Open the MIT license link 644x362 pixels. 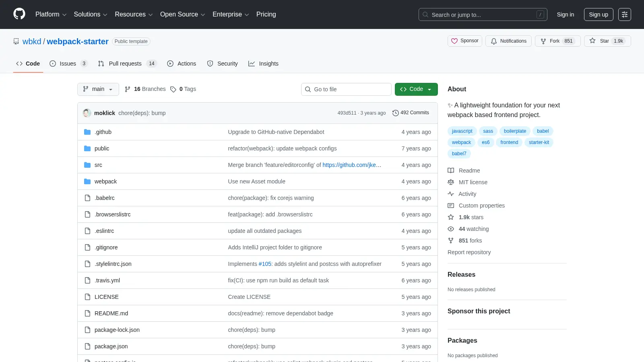[x=468, y=182]
